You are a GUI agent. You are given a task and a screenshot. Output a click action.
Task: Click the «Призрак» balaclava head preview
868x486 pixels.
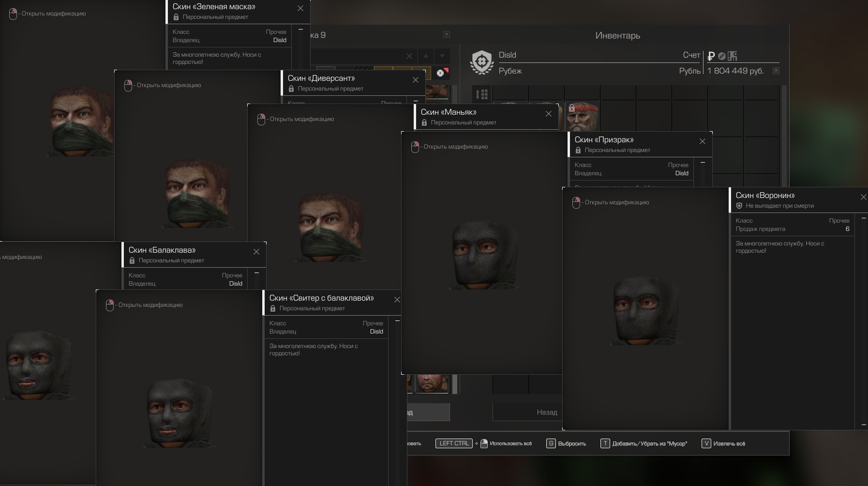(485, 255)
